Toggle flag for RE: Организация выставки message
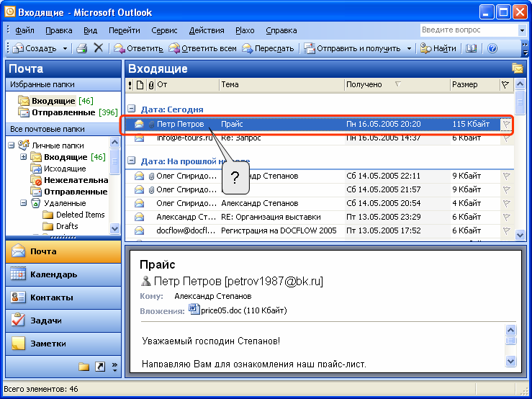Viewport: 532px width, 399px height. pos(506,217)
